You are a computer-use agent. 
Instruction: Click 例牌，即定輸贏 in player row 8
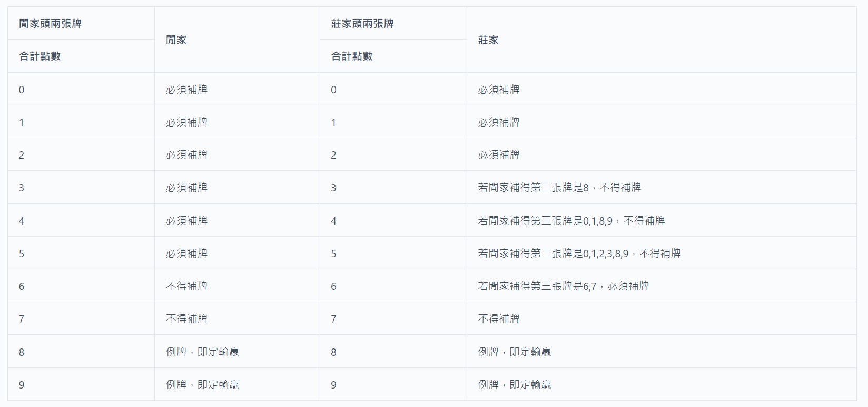pos(202,352)
